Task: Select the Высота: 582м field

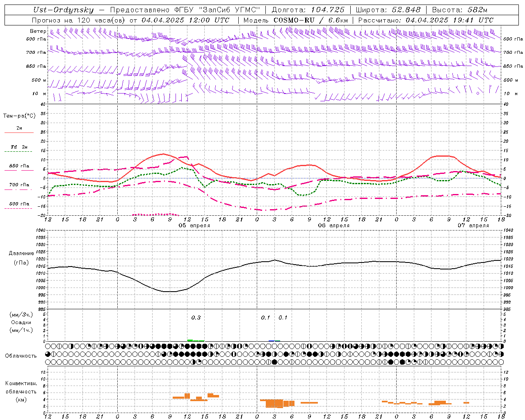Action: click(460, 10)
